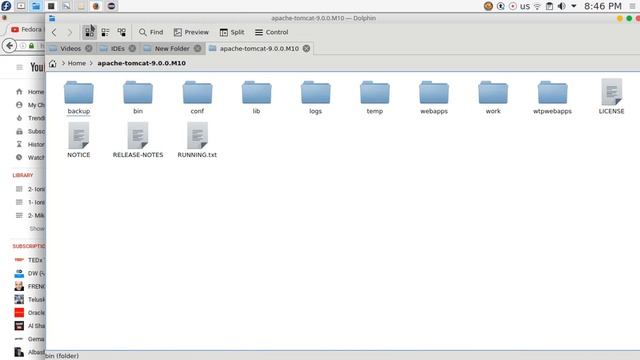Open the Fedora start menu icon
This screenshot has height=360, width=640.
(x=6, y=6)
